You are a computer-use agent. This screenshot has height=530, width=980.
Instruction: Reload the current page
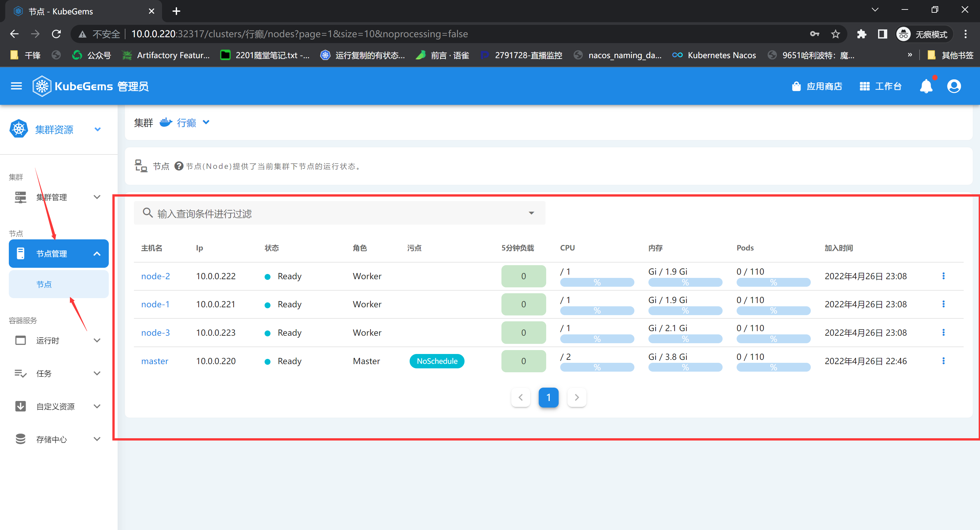click(x=56, y=34)
